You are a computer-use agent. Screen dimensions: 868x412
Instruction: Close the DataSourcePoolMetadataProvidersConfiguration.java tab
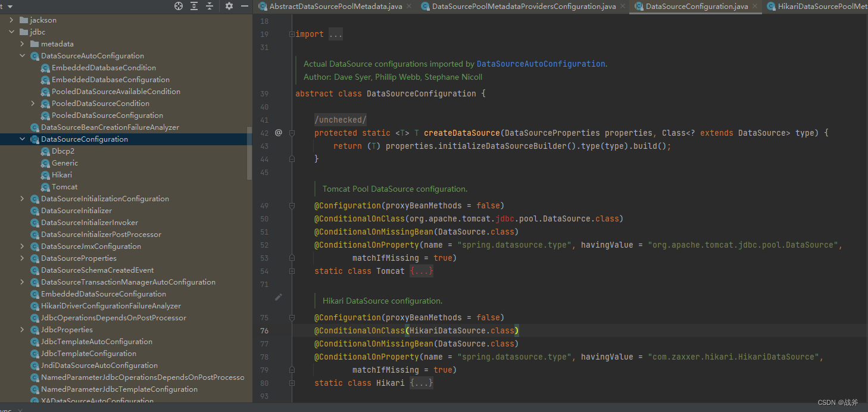pos(623,7)
